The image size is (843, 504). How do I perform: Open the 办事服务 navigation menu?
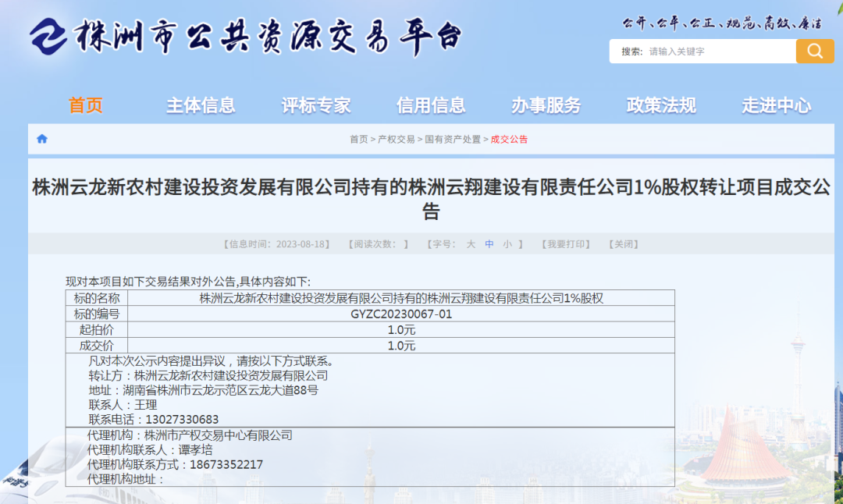[x=546, y=105]
